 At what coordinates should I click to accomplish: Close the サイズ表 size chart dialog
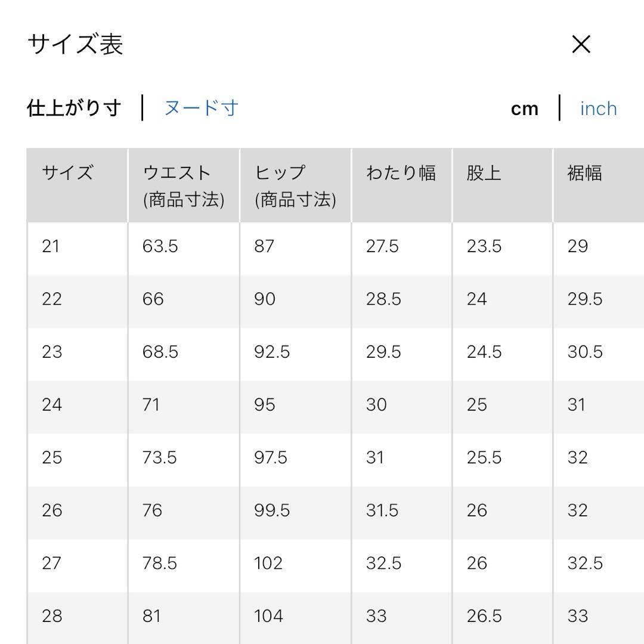tap(581, 44)
